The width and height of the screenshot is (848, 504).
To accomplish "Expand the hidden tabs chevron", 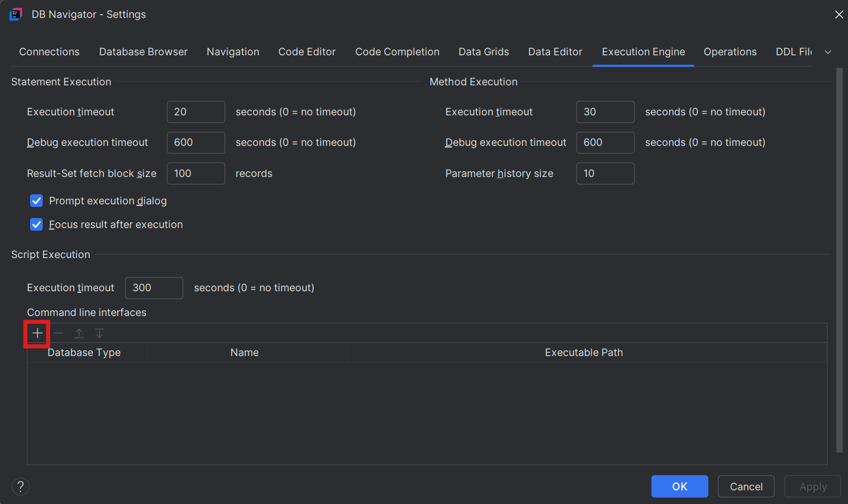I will [x=828, y=52].
